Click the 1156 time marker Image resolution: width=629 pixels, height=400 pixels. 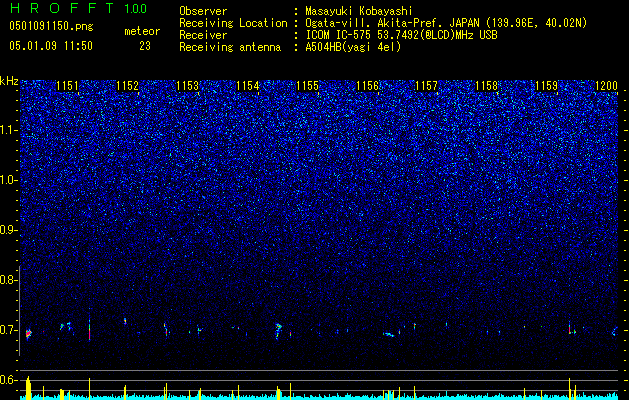pyautogui.click(x=367, y=85)
